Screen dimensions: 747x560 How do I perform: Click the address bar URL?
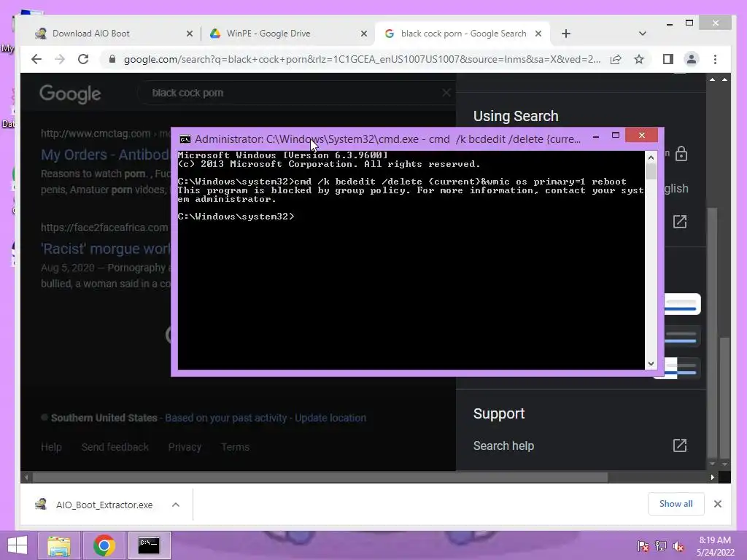coord(362,59)
